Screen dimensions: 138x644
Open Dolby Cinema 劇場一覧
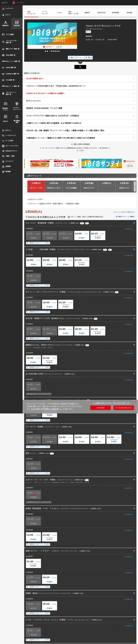11,61
